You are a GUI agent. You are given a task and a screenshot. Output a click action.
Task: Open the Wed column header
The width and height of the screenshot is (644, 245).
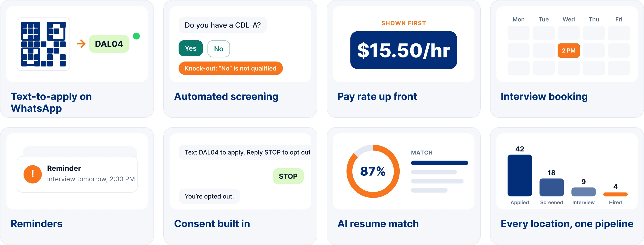[568, 19]
